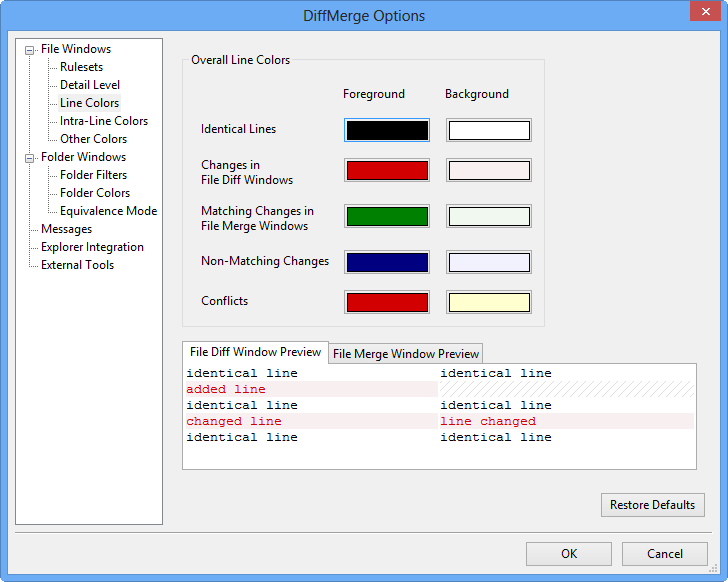The width and height of the screenshot is (728, 582).
Task: Select Rulesets in the options tree
Action: pos(81,67)
